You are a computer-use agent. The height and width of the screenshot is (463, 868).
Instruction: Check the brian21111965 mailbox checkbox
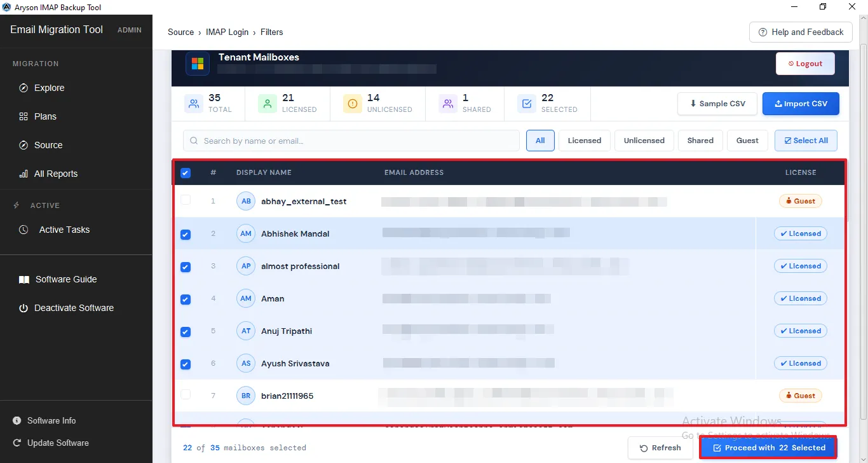pos(186,395)
